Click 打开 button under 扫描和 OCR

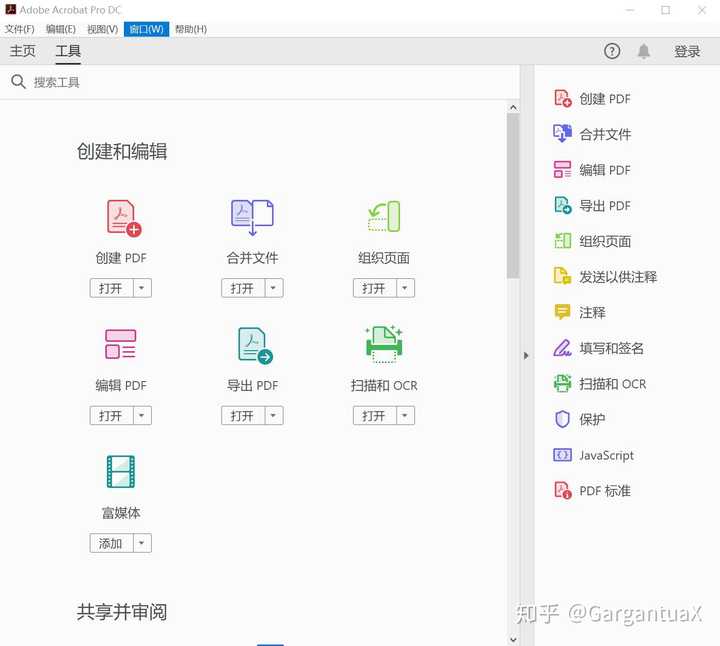pyautogui.click(x=375, y=415)
